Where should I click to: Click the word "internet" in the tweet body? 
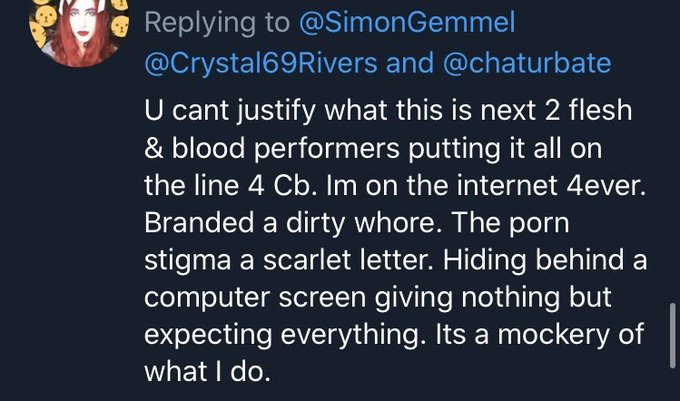click(507, 186)
